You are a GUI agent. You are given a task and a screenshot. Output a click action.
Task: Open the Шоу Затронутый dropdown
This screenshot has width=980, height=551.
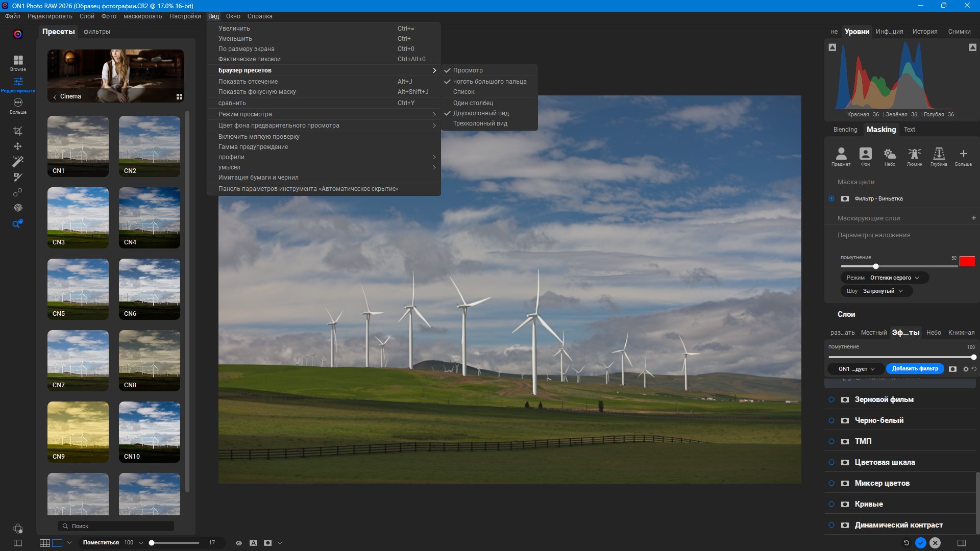click(876, 291)
